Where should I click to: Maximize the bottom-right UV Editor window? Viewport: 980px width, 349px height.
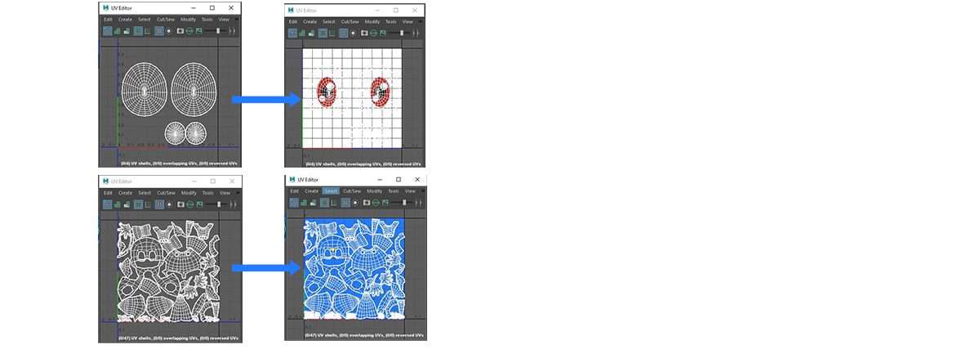click(x=399, y=180)
